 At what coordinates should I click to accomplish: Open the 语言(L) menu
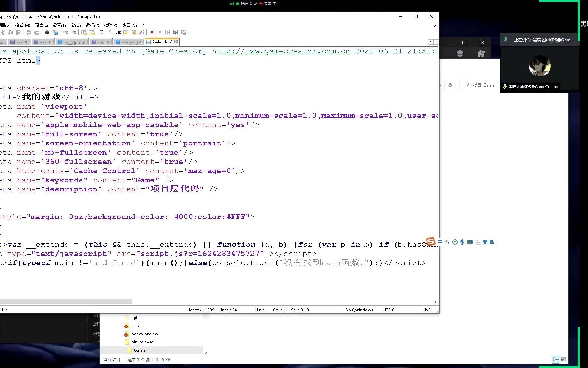(x=42, y=25)
